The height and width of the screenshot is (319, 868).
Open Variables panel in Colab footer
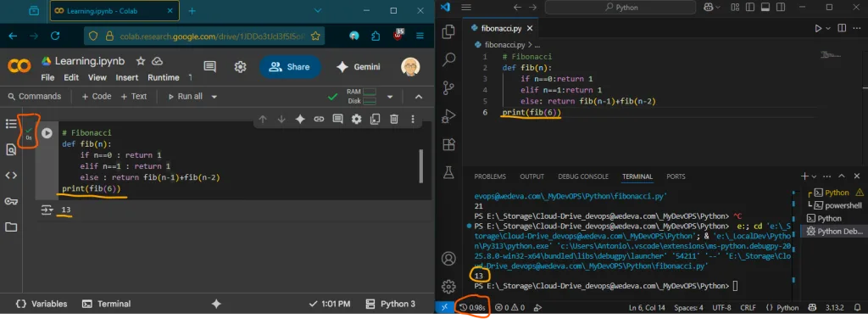pyautogui.click(x=42, y=304)
